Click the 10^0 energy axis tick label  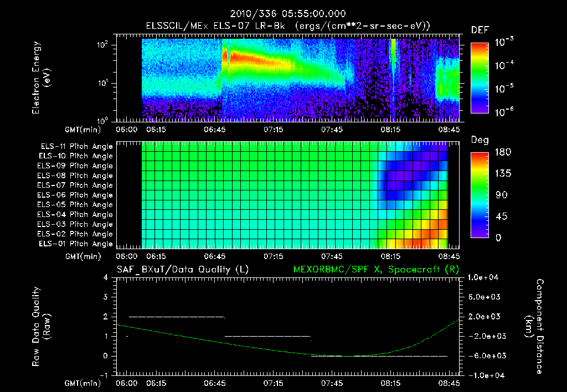[102, 120]
